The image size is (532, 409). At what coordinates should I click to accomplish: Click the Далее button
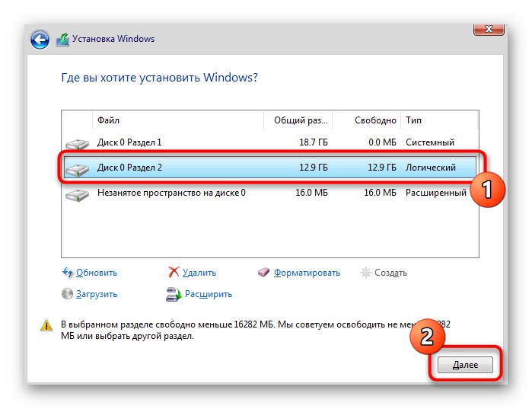(465, 365)
